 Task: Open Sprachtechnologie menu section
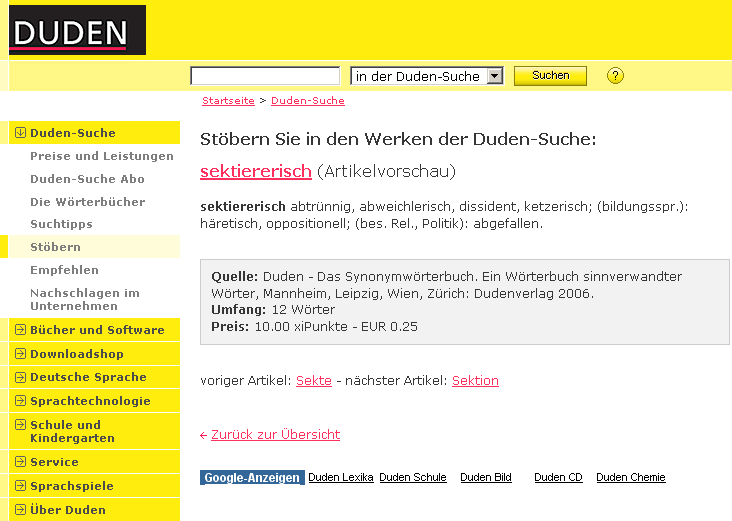coord(94,401)
